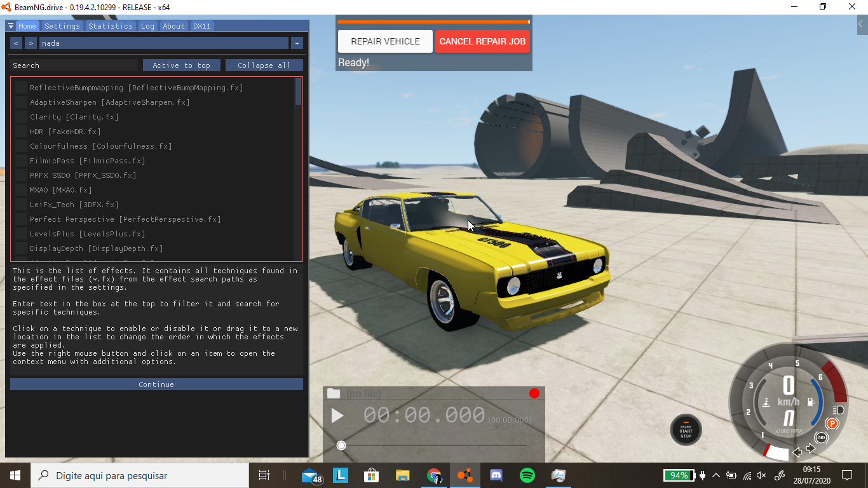The width and height of the screenshot is (868, 488).
Task: Enable the FilmicPass effect checkbox
Action: click(x=21, y=161)
